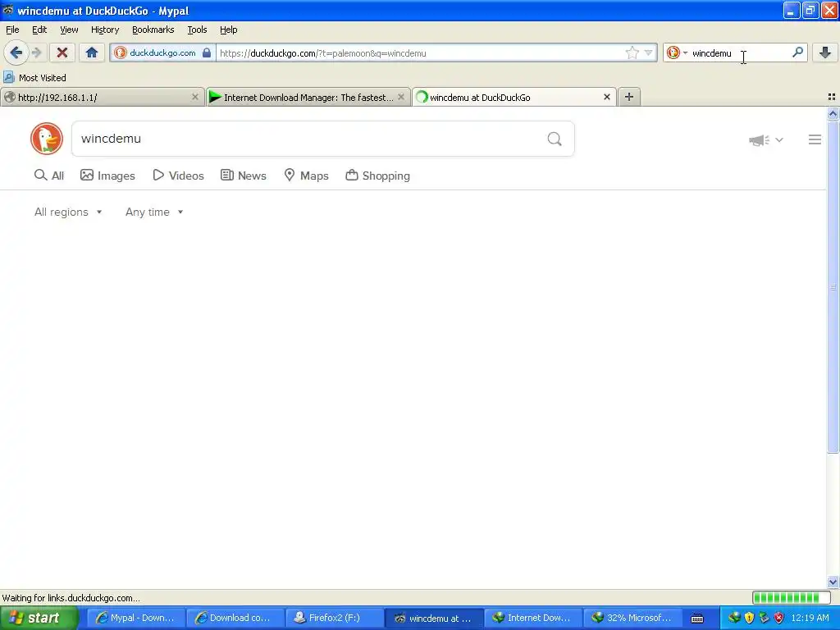Switch to Videos results
Image resolution: width=840 pixels, height=630 pixels.
(178, 176)
